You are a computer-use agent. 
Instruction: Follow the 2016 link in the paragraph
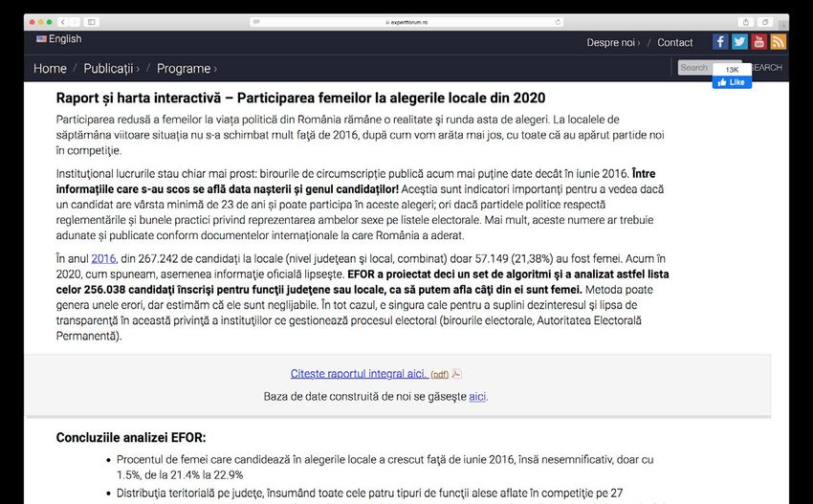[x=103, y=258]
